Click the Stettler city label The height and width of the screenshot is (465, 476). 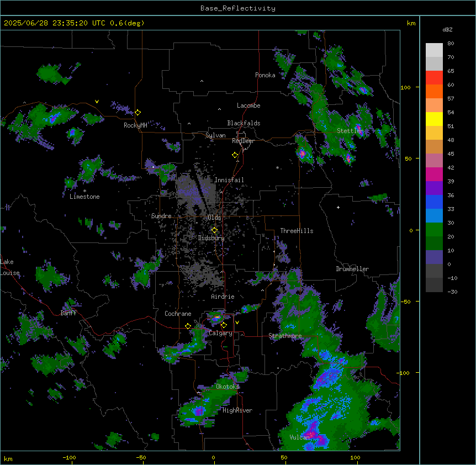(350, 131)
